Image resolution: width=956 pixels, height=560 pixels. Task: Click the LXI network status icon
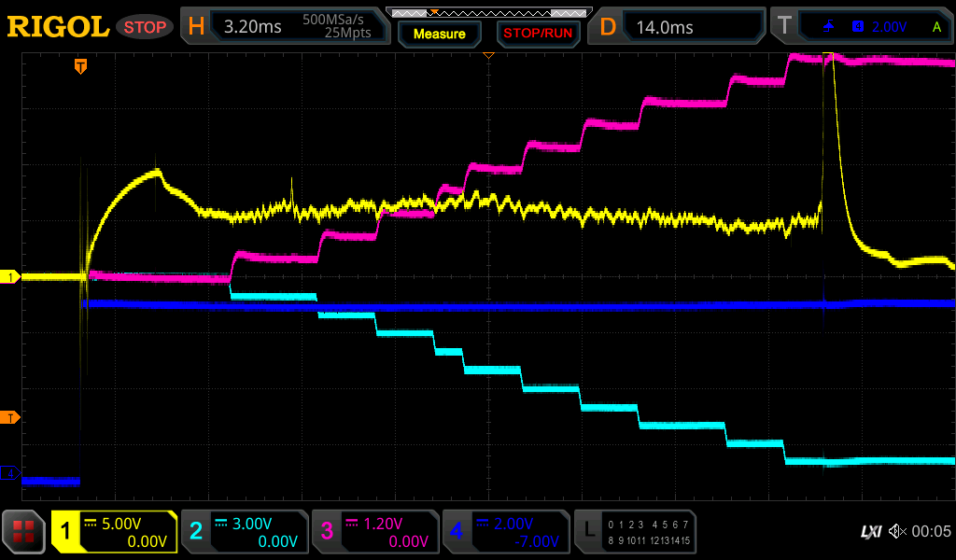pos(870,532)
